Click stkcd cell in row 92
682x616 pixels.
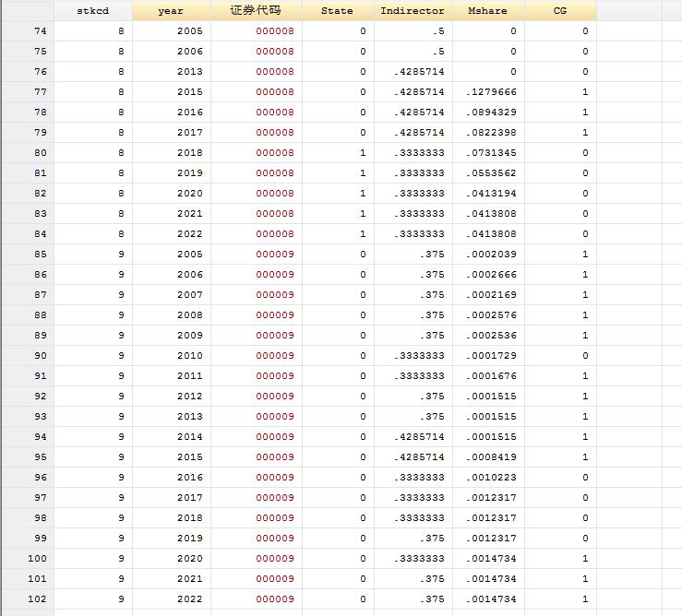pyautogui.click(x=93, y=396)
